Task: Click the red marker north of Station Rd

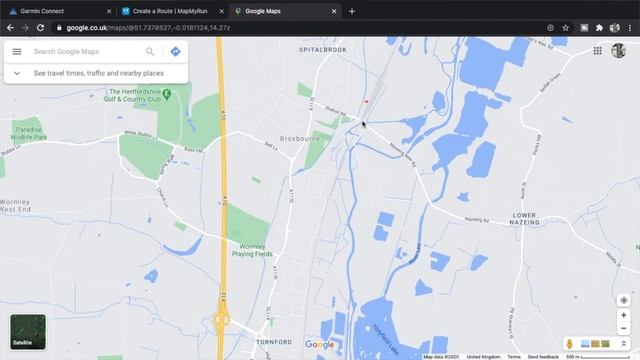Action: click(366, 101)
